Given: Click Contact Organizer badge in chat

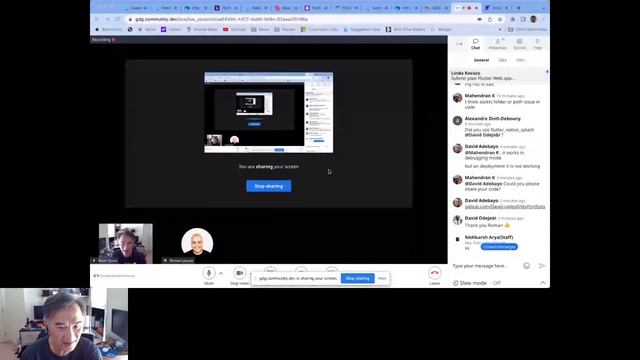Looking at the screenshot, I should 499,247.
